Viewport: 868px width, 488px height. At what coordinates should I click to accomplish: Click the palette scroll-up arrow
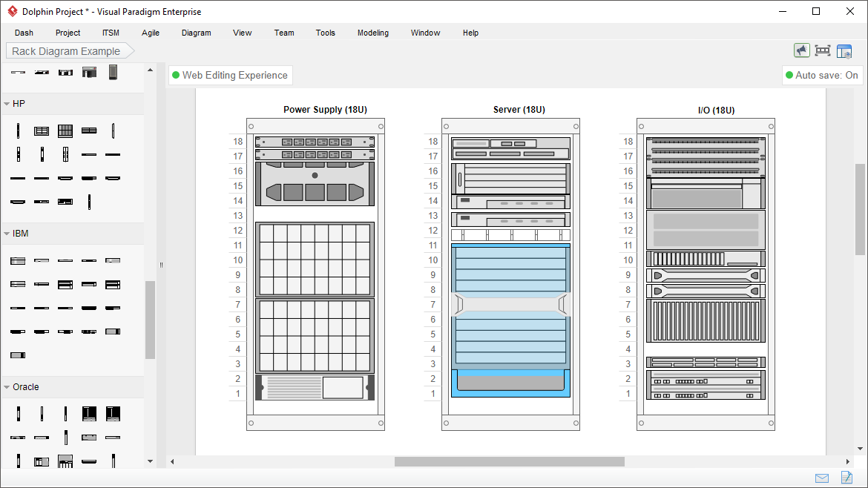150,70
